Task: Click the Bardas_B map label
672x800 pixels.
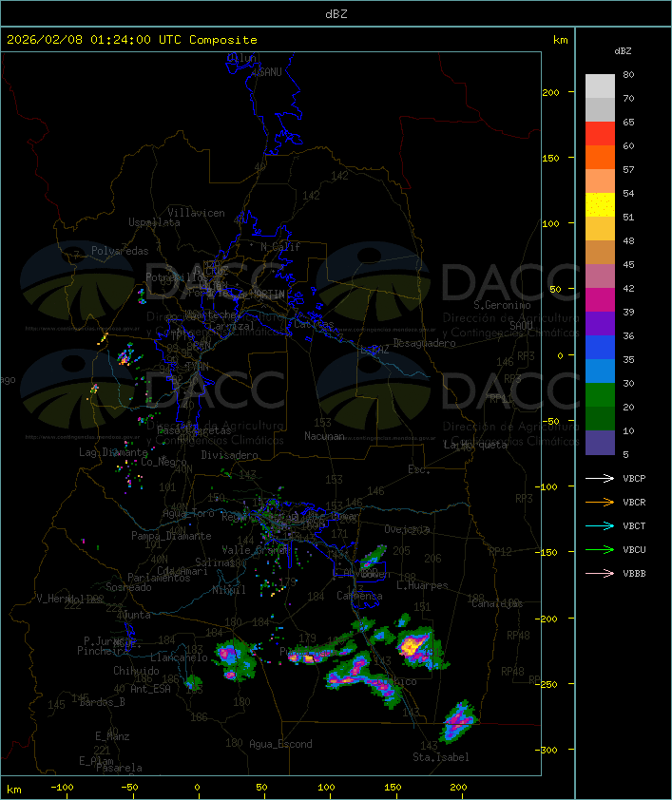Action: pyautogui.click(x=102, y=702)
